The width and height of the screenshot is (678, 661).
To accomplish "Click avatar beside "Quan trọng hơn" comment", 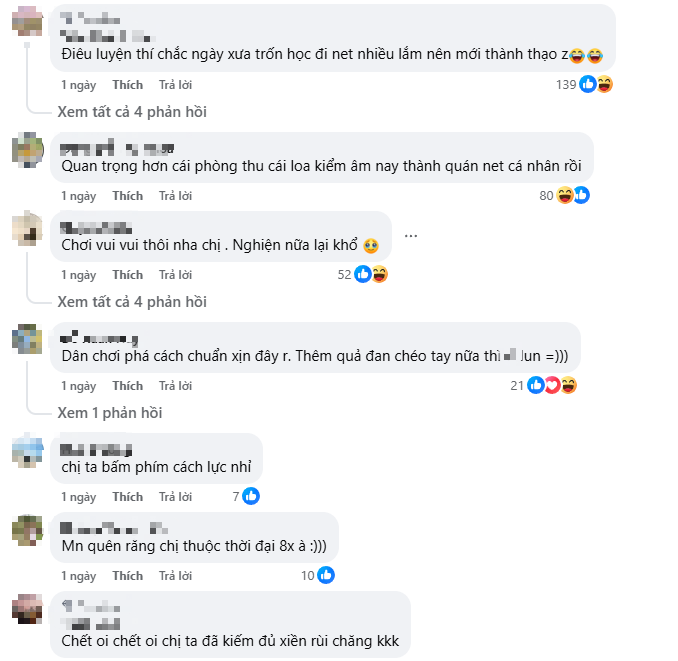I will coord(27,150).
